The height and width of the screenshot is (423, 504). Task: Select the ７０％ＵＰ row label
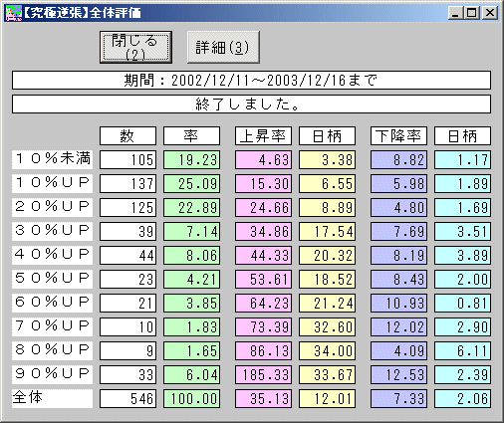(53, 326)
